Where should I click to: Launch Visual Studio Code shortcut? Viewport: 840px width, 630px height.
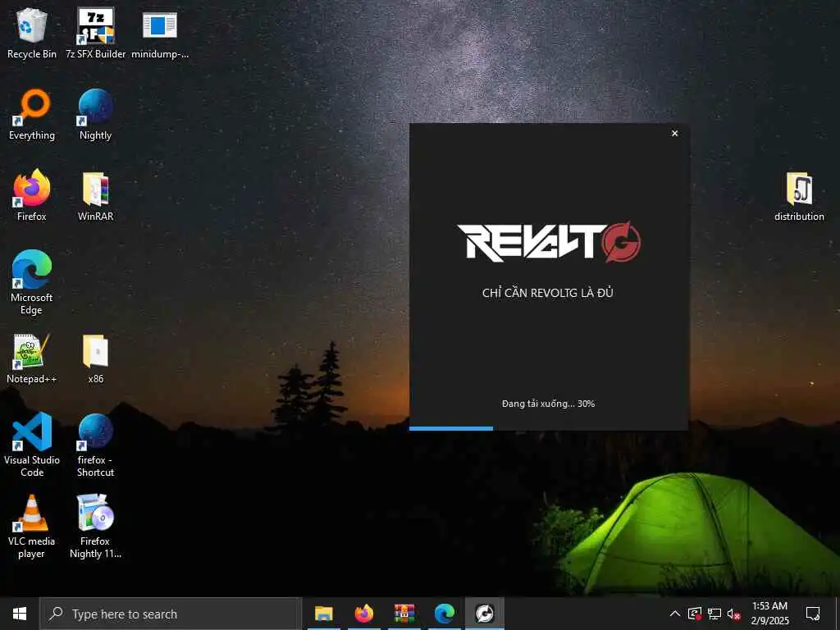(32, 445)
